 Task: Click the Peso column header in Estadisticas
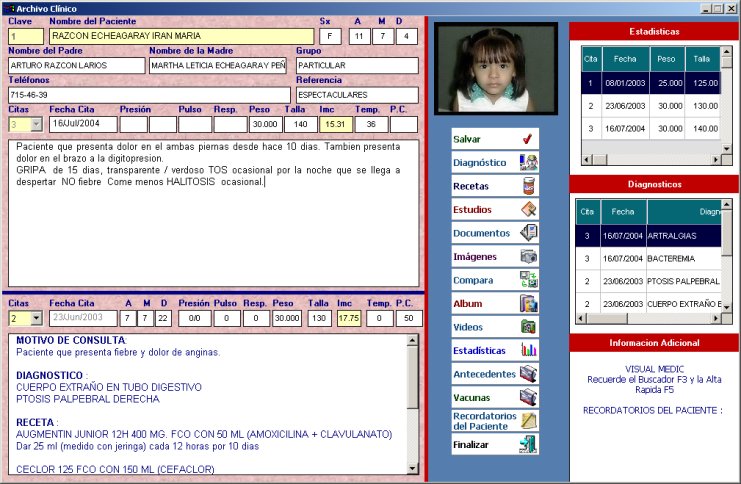[667, 60]
